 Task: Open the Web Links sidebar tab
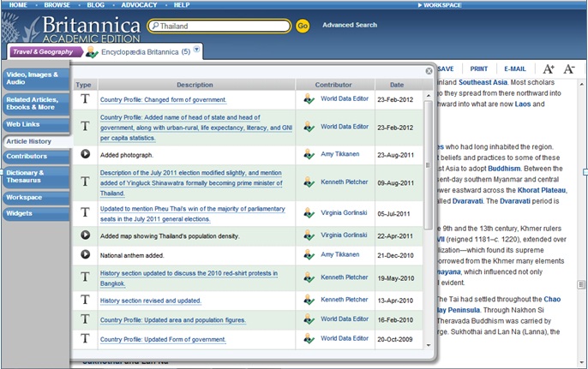(x=36, y=124)
